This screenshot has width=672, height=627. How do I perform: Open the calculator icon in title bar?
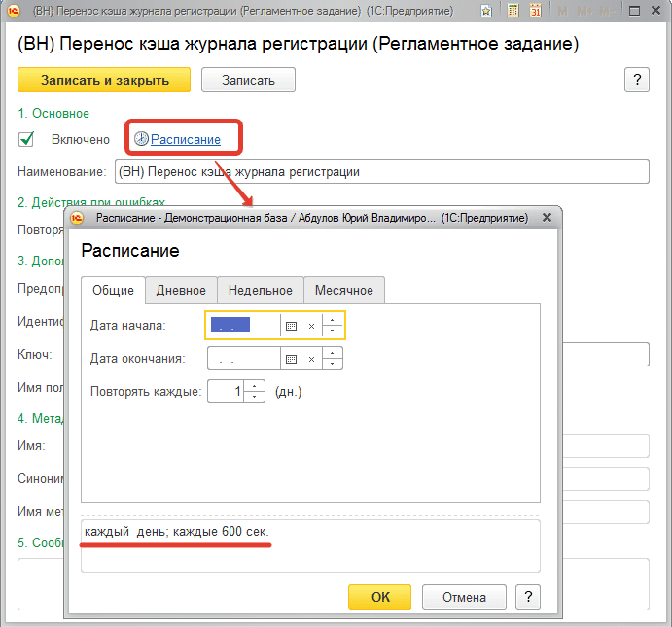click(x=513, y=11)
